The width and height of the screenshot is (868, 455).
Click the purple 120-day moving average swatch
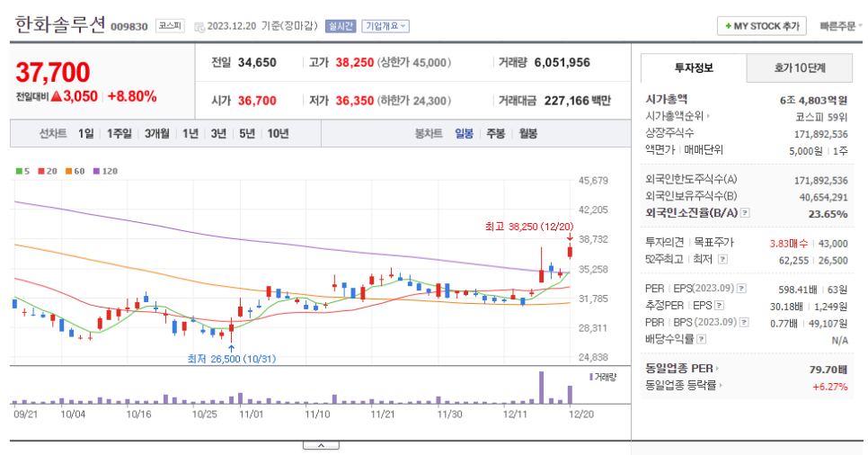96,171
